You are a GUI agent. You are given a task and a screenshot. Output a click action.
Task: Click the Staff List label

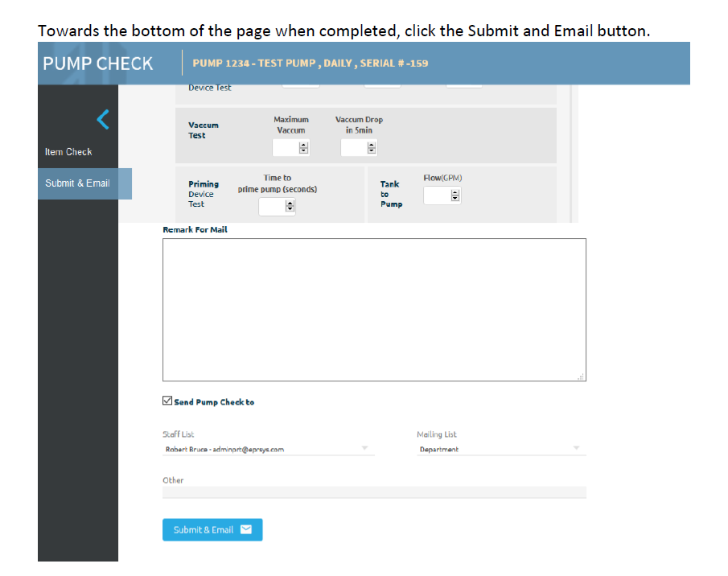point(179,434)
